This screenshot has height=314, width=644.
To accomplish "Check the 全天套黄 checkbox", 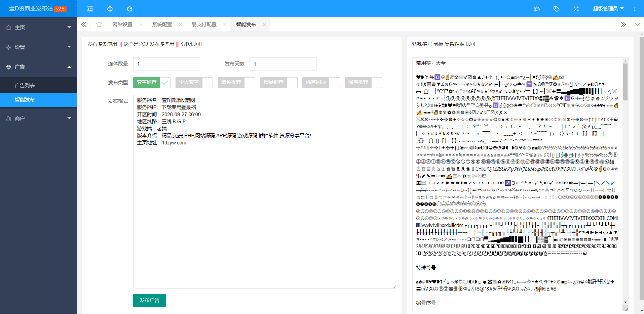I will pyautogui.click(x=194, y=83).
